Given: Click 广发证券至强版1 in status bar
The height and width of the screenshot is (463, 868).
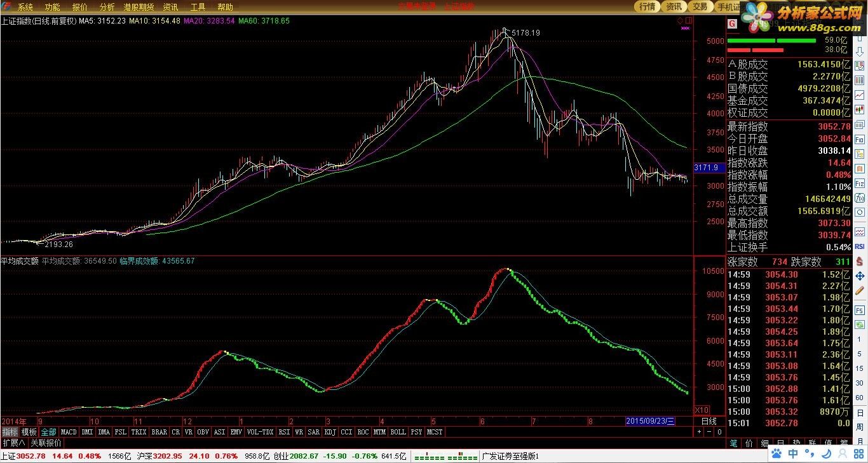Looking at the screenshot, I should [510, 456].
